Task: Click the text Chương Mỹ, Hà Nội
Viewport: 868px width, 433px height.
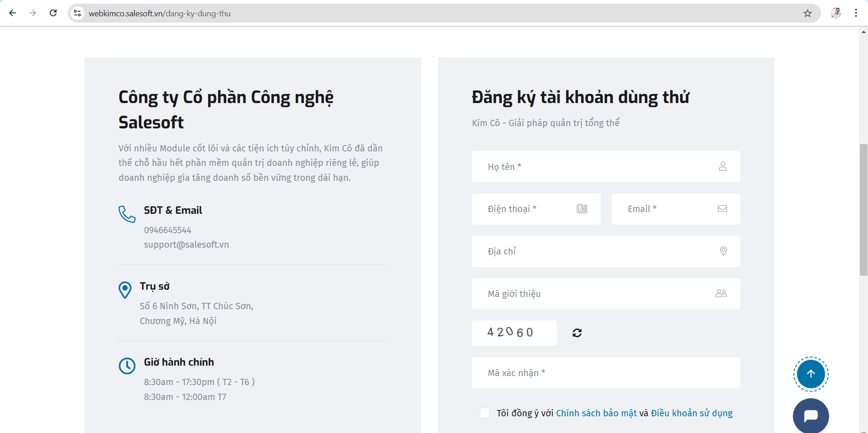Action: tap(178, 321)
